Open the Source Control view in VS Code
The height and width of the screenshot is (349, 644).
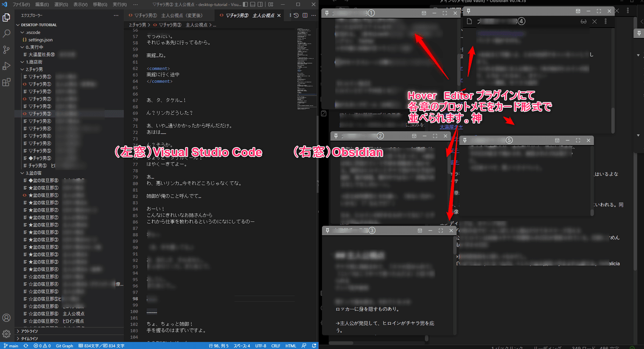pyautogui.click(x=6, y=49)
